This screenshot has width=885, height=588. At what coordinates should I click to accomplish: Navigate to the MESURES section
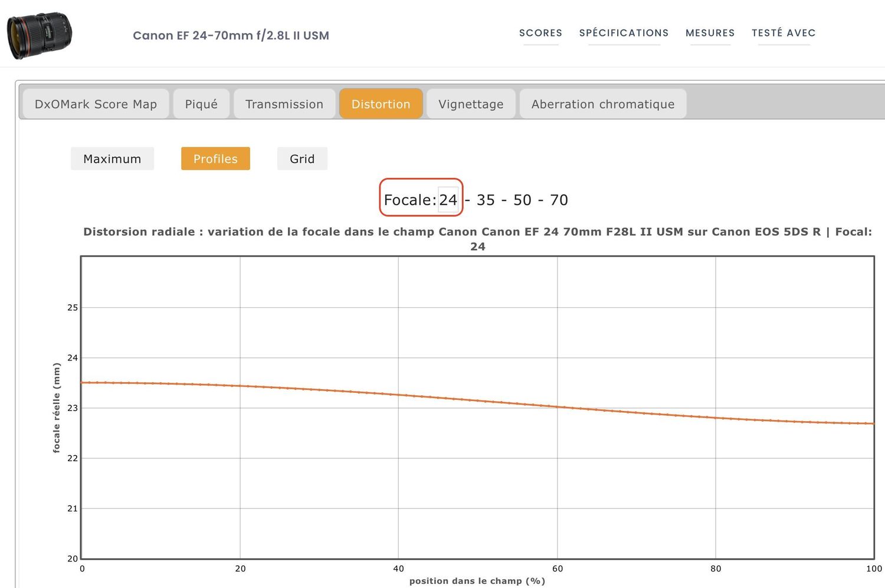point(710,33)
